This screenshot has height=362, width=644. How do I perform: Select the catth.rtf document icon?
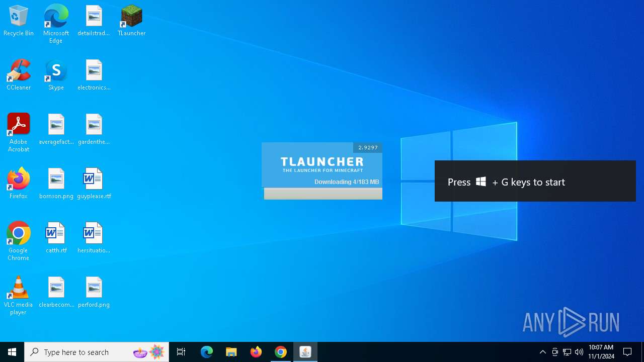pyautogui.click(x=56, y=238)
